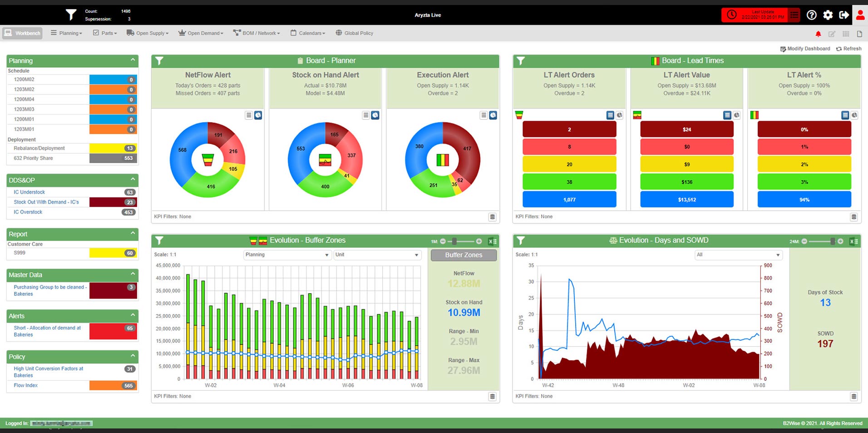
Task: Collapse the DDS&OP sidebar section
Action: pos(133,179)
